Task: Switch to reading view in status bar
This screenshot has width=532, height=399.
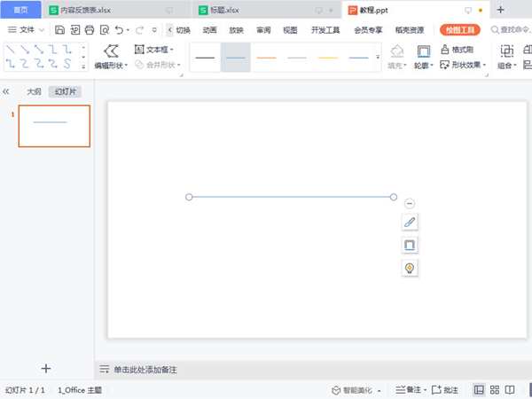Action: [x=511, y=389]
